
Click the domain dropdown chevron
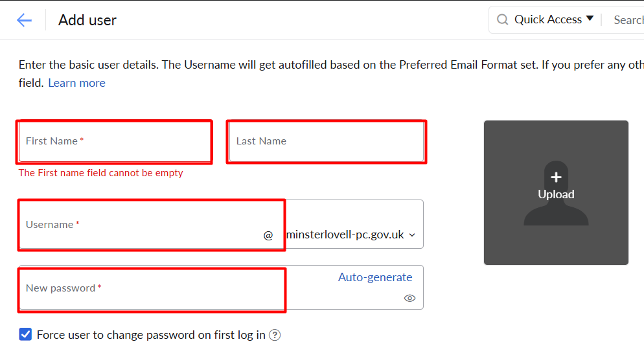[412, 235]
